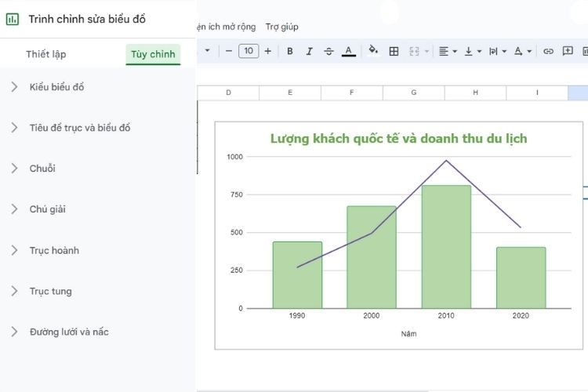Viewport: 588px width, 392px height.
Task: Open the text wrapping dropdown arrow
Action: tap(504, 52)
